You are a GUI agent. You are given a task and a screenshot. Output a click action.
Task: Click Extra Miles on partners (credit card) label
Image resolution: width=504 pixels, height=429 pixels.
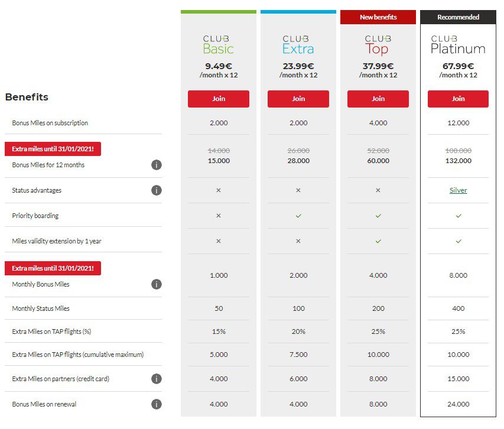tap(60, 379)
